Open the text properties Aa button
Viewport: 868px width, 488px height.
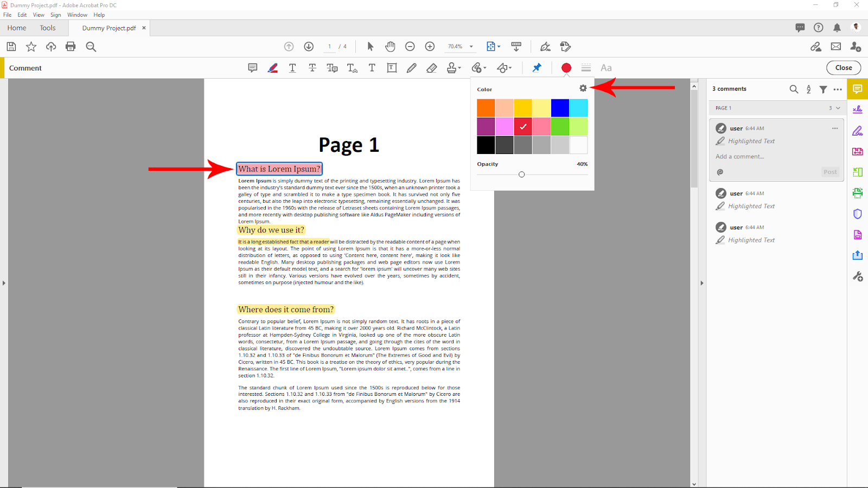[x=606, y=68]
